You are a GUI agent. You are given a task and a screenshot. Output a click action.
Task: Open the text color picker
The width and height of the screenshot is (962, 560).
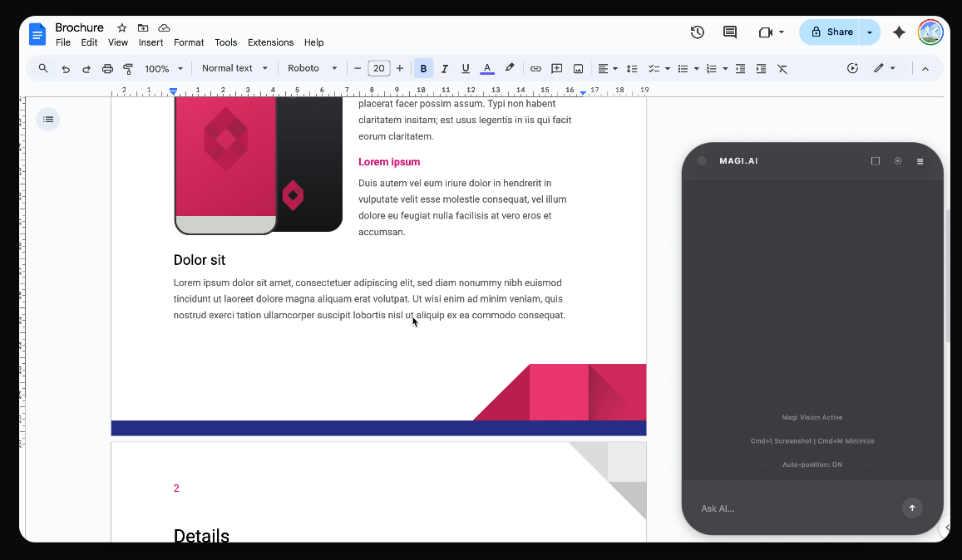pos(486,68)
